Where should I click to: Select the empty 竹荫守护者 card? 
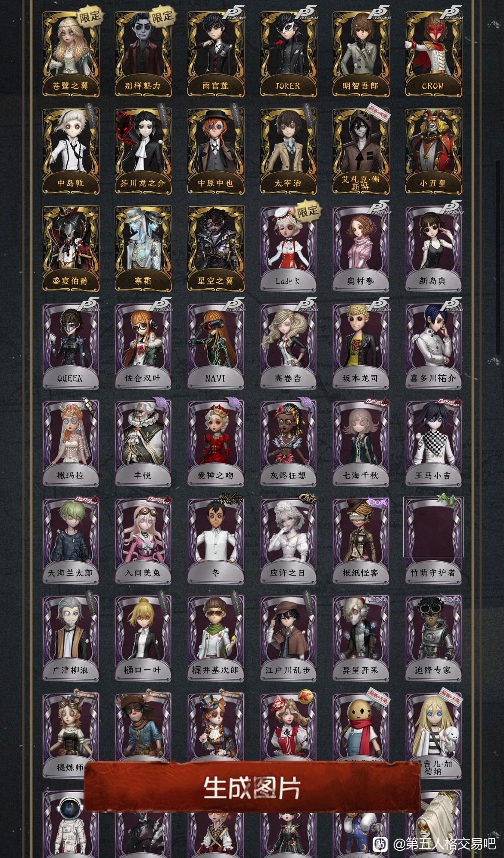[433, 540]
